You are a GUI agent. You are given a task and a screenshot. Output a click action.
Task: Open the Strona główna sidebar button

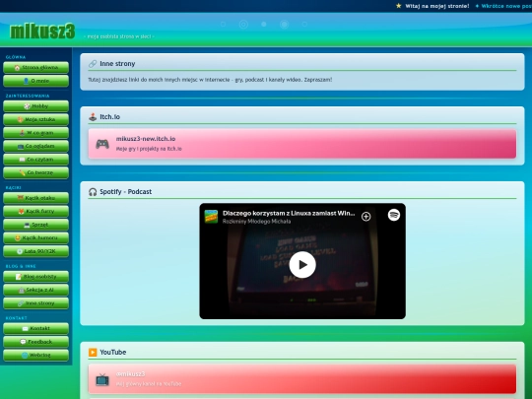[35, 68]
